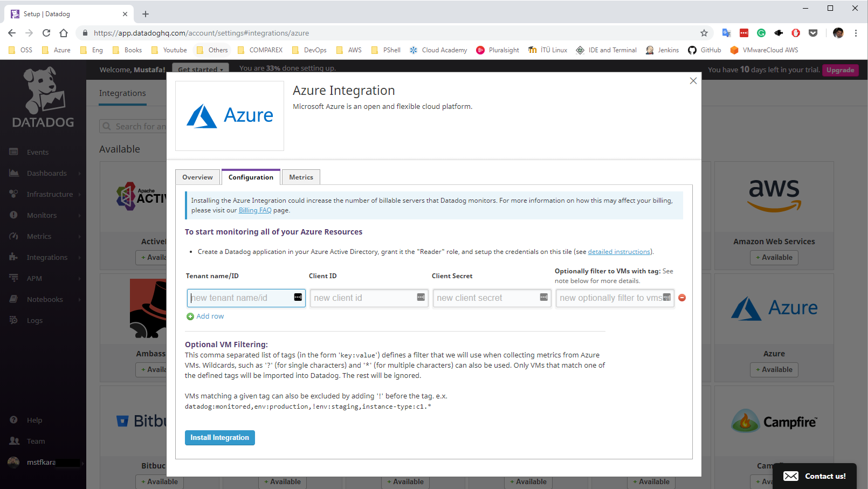Image resolution: width=868 pixels, height=489 pixels.
Task: Expand Infrastructure submenu arrow
Action: pyautogui.click(x=79, y=195)
